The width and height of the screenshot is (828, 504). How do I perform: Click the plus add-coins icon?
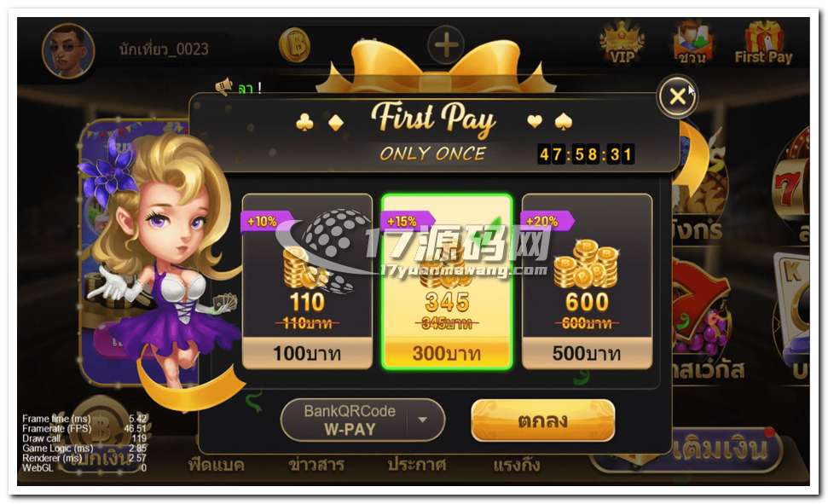(446, 45)
